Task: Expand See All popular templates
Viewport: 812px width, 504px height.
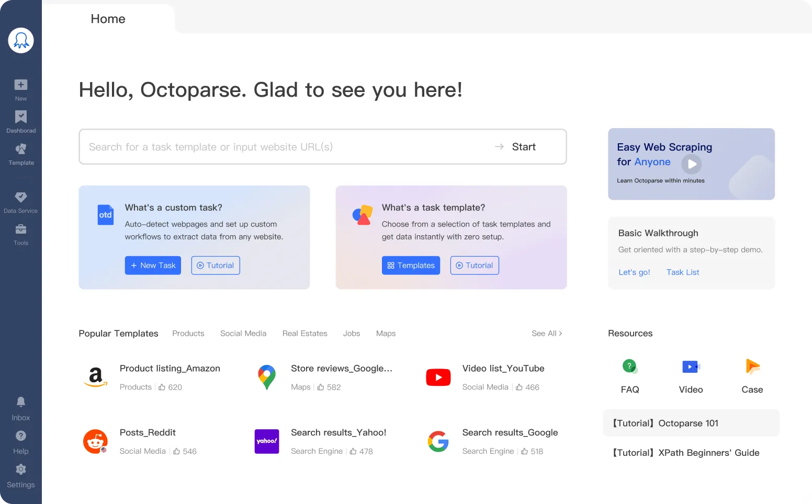Action: tap(546, 333)
